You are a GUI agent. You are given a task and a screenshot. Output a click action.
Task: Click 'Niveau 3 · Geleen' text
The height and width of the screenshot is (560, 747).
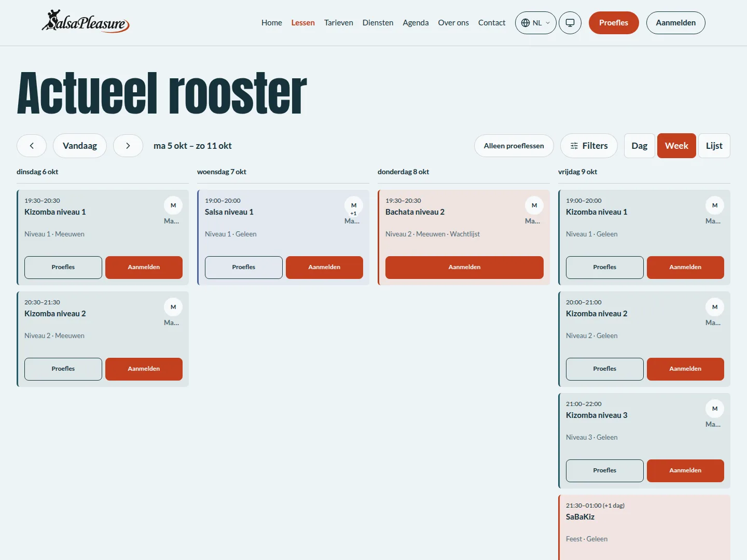592,438
